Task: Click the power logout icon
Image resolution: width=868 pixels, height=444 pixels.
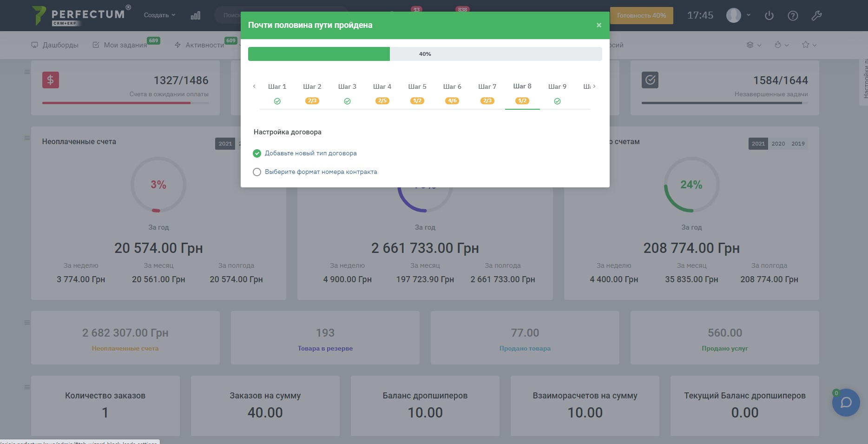Action: pos(769,15)
